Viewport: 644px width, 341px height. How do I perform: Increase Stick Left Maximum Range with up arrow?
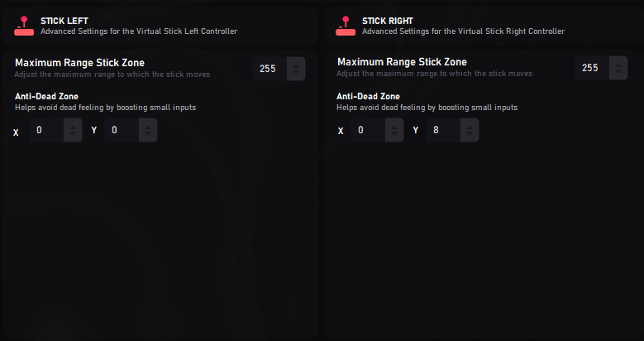(x=296, y=64)
